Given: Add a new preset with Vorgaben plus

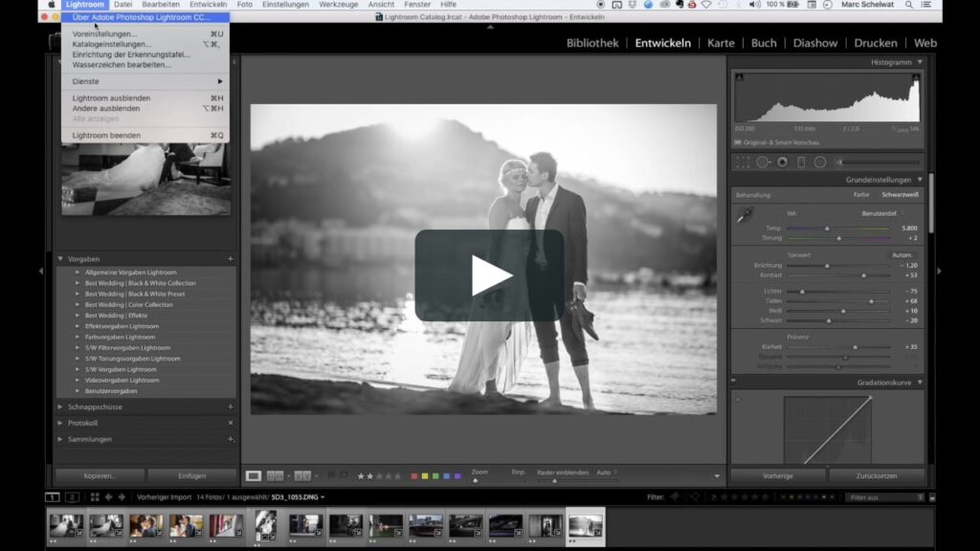Looking at the screenshot, I should tap(230, 258).
